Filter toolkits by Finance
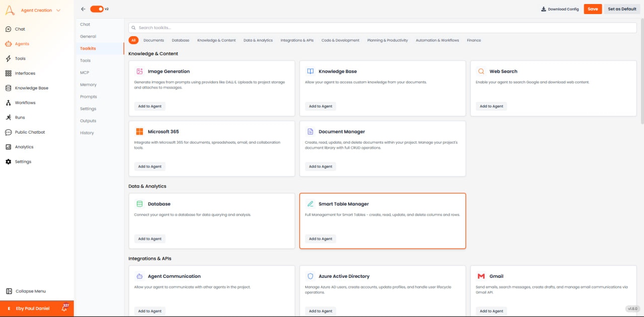The width and height of the screenshot is (644, 317). [x=473, y=40]
